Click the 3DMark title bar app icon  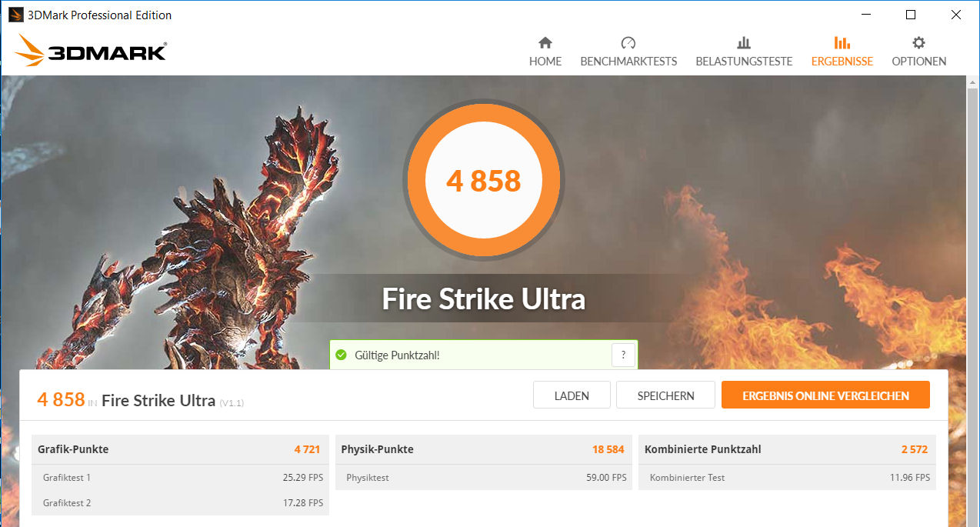(15, 15)
